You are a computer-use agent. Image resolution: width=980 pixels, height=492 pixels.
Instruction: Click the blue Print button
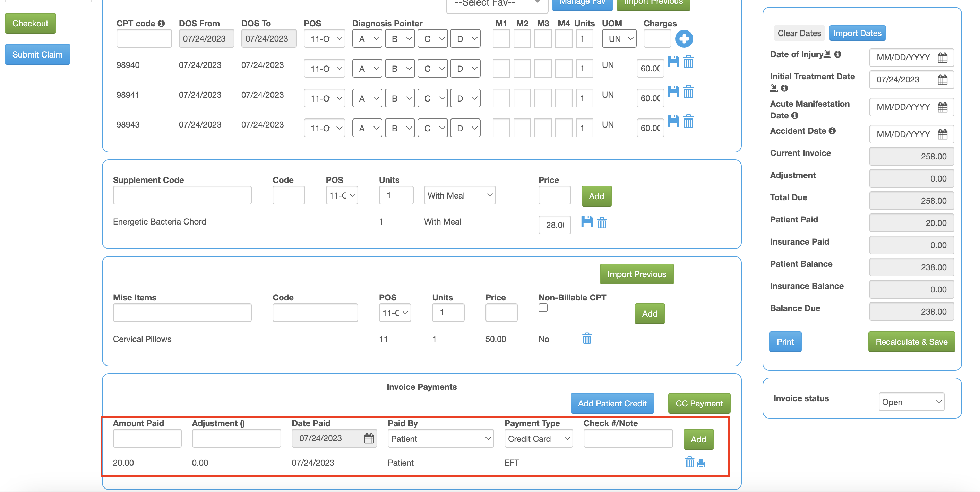click(785, 342)
